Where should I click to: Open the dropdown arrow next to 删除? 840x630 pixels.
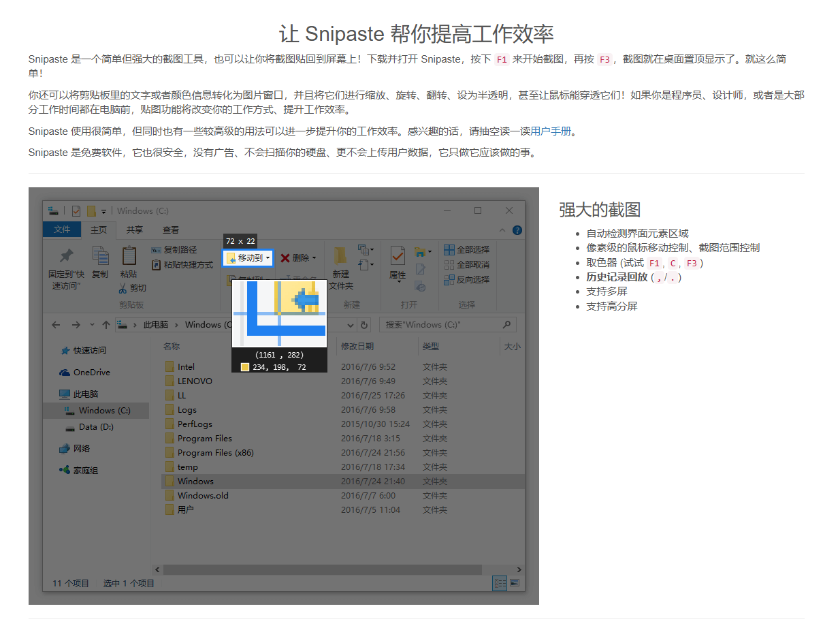pyautogui.click(x=314, y=258)
